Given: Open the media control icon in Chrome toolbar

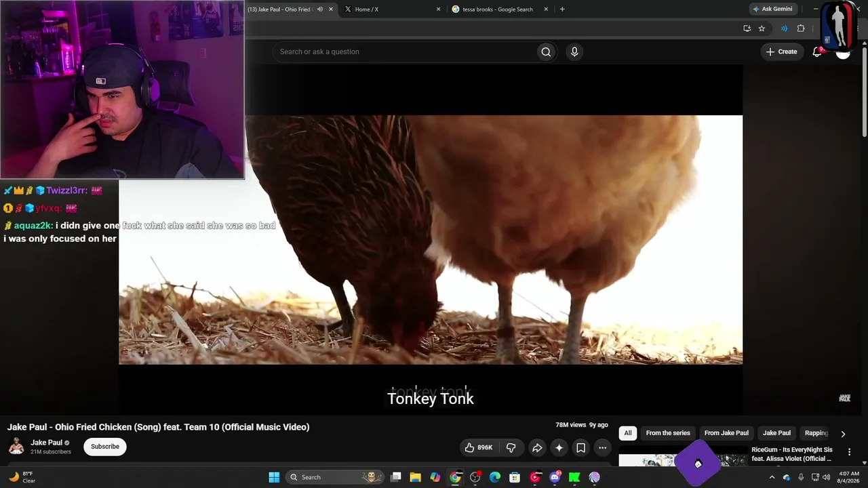Looking at the screenshot, I should click(784, 28).
